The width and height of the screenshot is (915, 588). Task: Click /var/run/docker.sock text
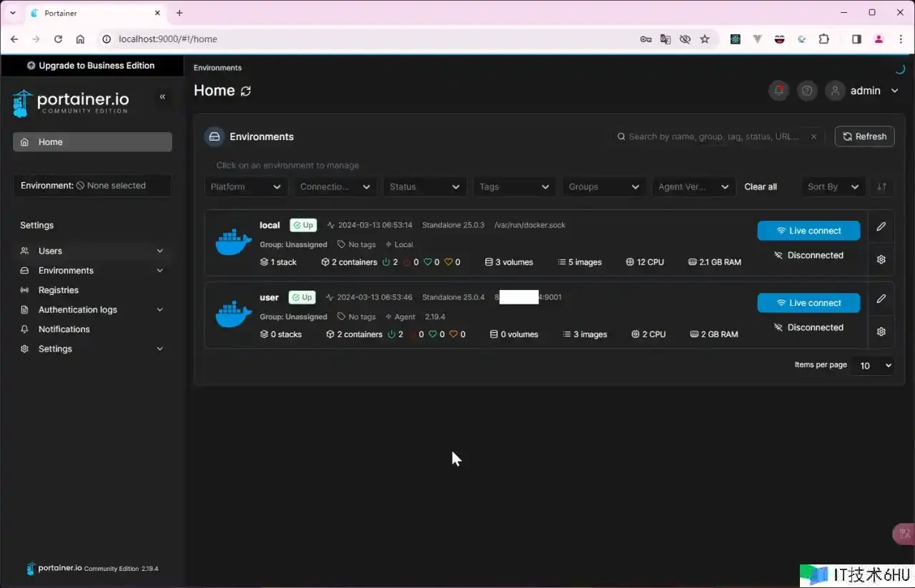(x=530, y=225)
